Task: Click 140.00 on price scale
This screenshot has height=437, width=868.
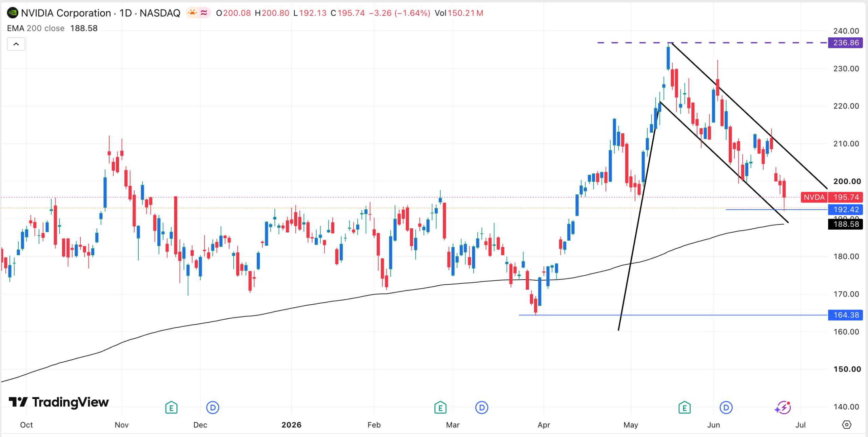Action: pos(846,407)
